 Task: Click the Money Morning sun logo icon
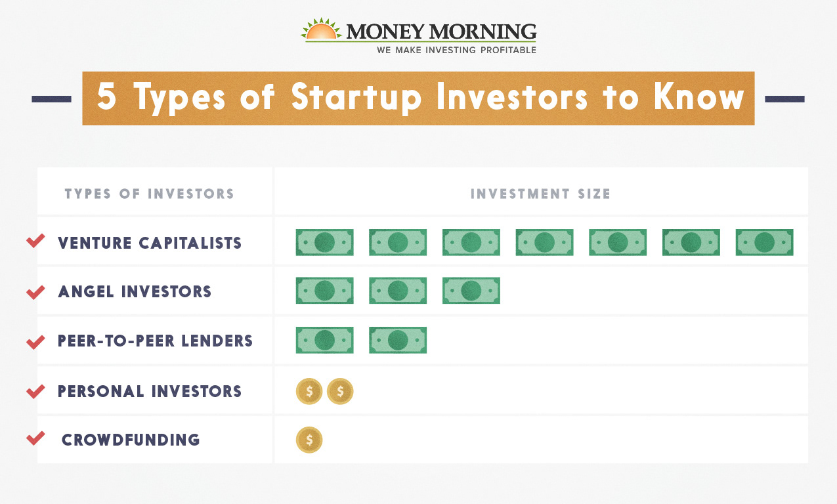point(322,30)
